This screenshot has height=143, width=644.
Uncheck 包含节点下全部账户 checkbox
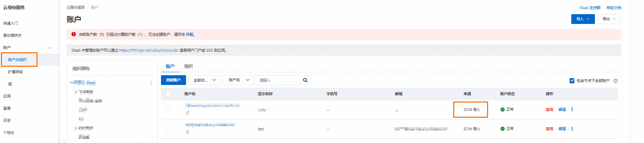click(x=572, y=81)
